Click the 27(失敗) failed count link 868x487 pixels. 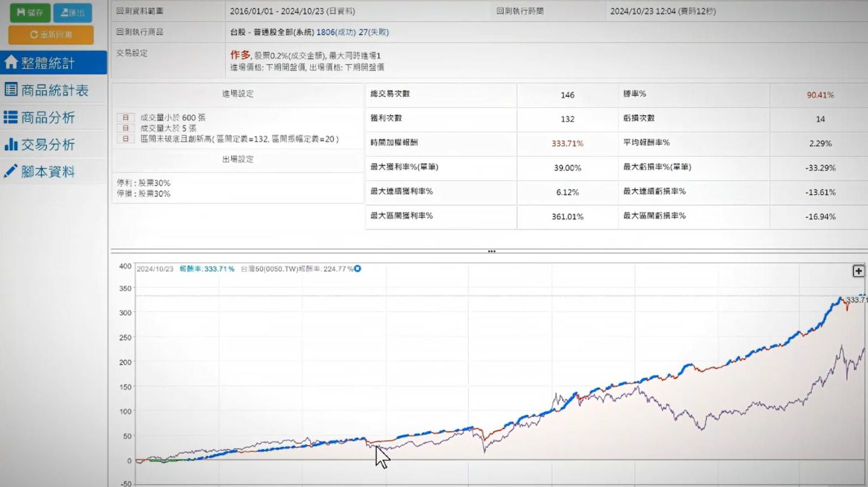click(x=374, y=32)
